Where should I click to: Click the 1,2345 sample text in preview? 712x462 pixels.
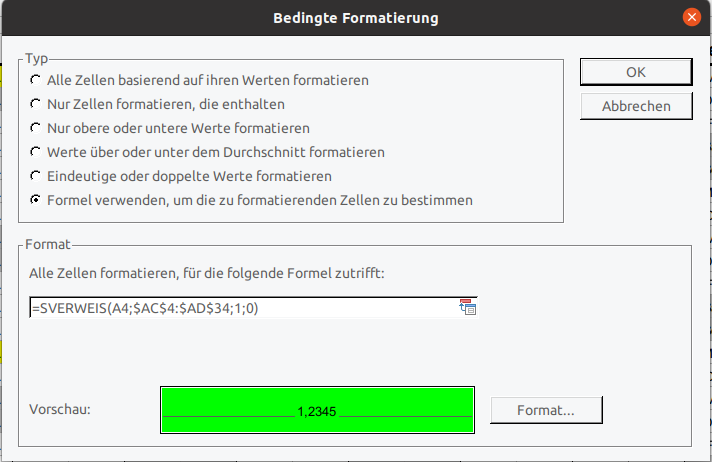[x=317, y=411]
